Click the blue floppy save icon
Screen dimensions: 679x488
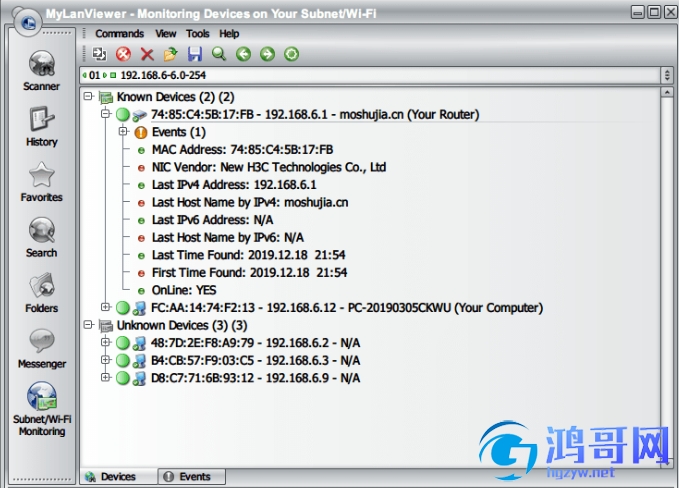point(195,54)
